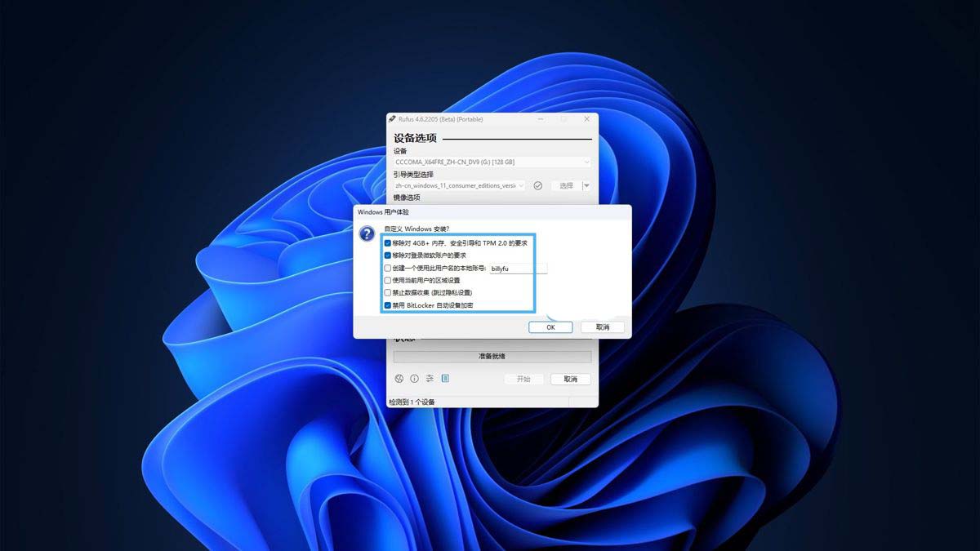Click the info (about Rufus) icon
This screenshot has width=980, height=551.
(414, 378)
